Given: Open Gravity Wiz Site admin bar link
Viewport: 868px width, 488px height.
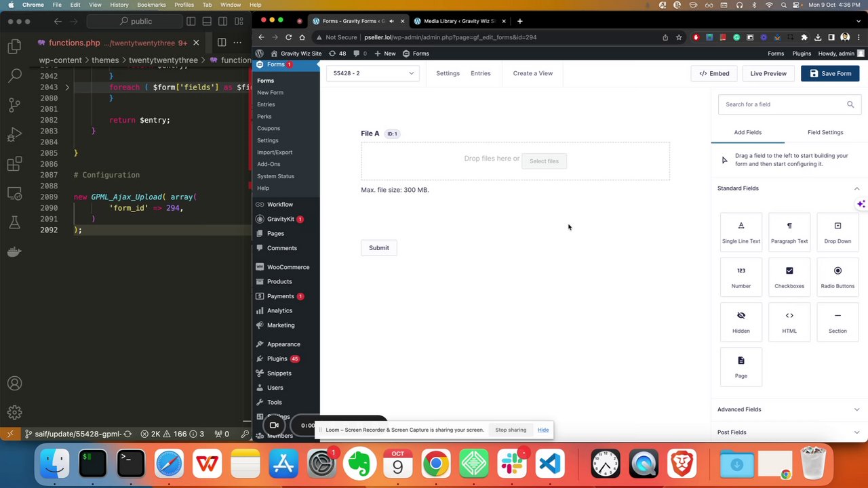Looking at the screenshot, I should pos(296,54).
